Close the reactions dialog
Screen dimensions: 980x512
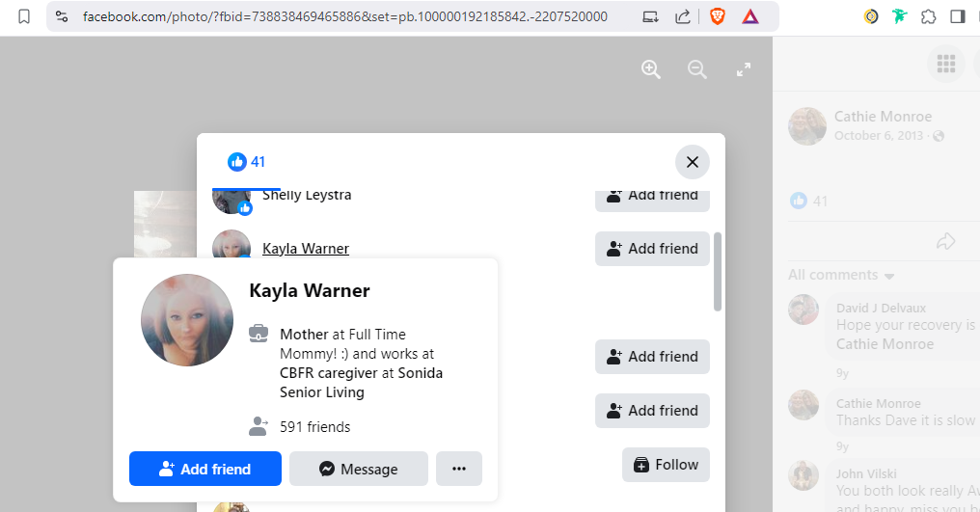pyautogui.click(x=692, y=162)
